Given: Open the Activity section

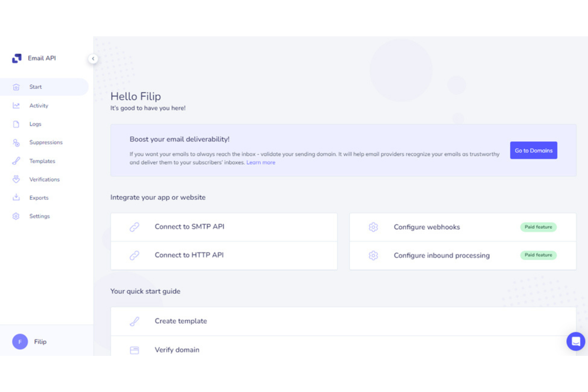Looking at the screenshot, I should coord(39,105).
